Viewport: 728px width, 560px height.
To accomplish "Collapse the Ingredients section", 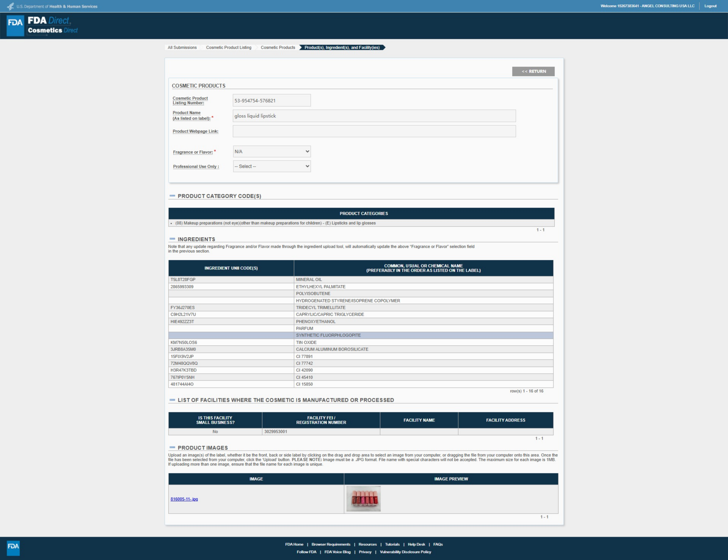I will 172,239.
